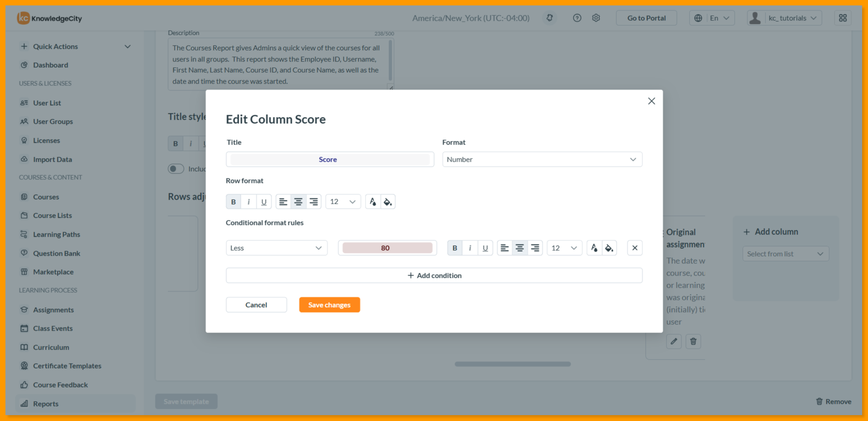This screenshot has height=421, width=868.
Task: Center conditional rule text
Action: [x=520, y=248]
